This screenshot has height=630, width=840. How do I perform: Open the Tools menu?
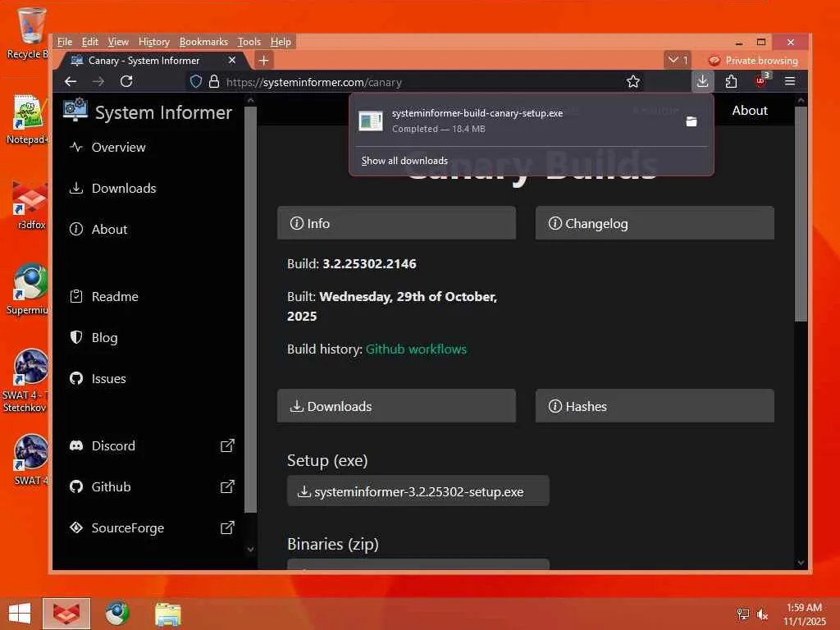(249, 42)
